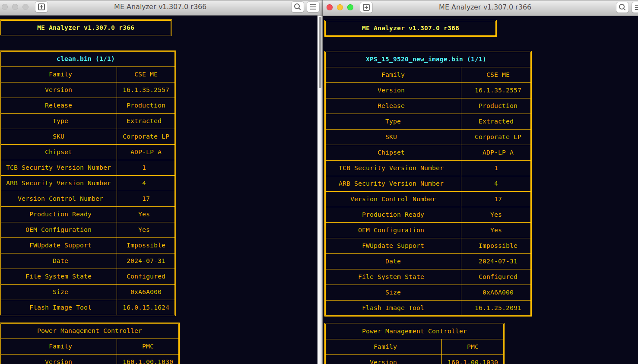Select "Extracted" in the clean.bin table
Screen dimensions: 638x364
coord(144,121)
